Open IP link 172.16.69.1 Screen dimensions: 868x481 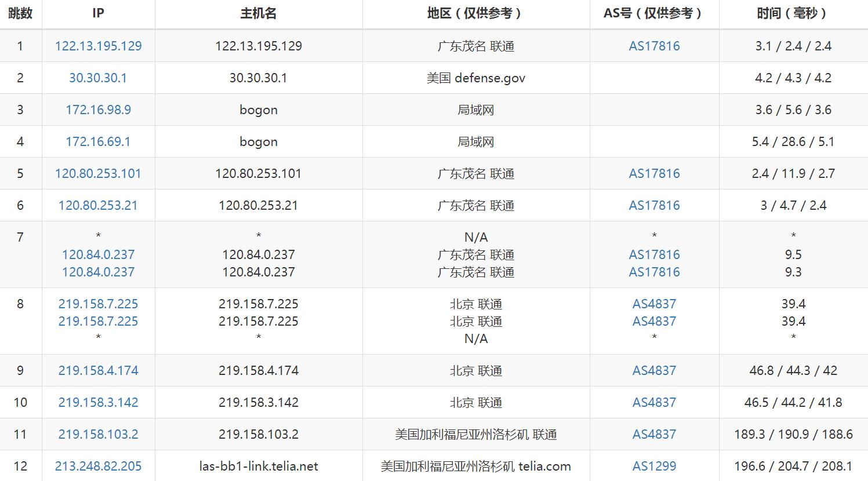[x=98, y=142]
